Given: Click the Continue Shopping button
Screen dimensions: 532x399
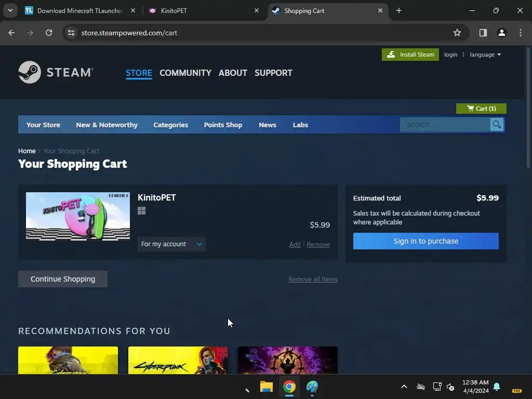Looking at the screenshot, I should click(63, 279).
